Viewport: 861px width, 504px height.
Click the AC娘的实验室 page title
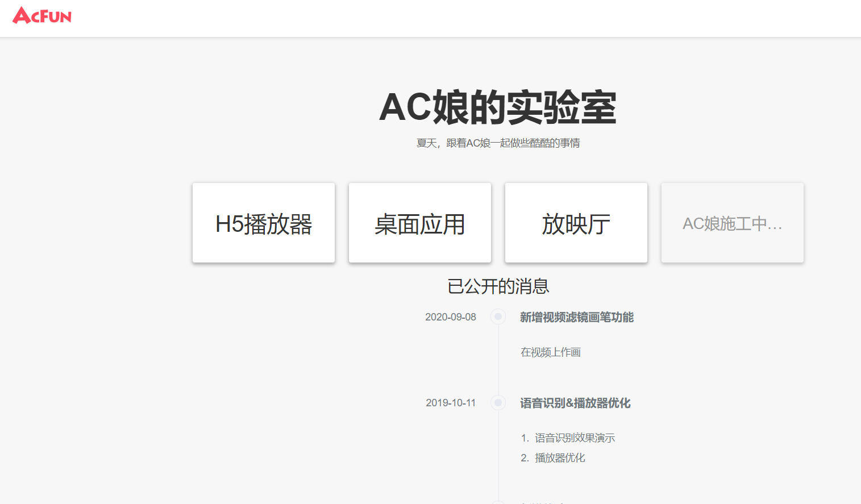(498, 107)
